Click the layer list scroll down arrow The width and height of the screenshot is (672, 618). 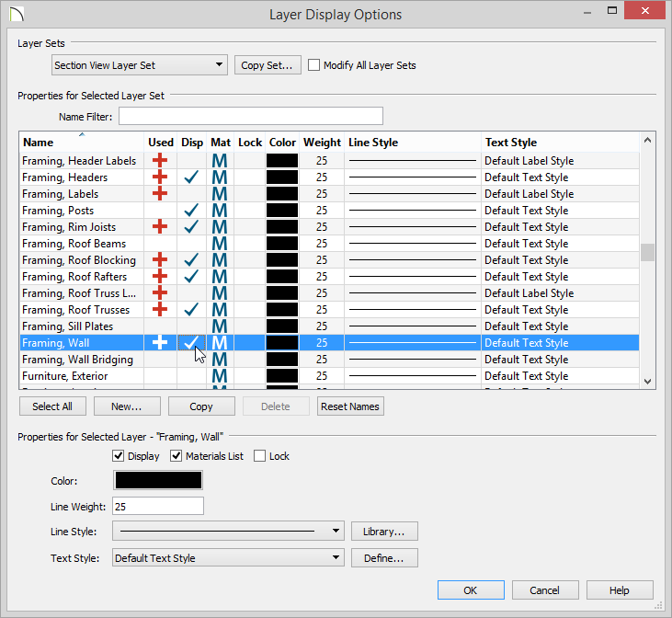pos(647,381)
